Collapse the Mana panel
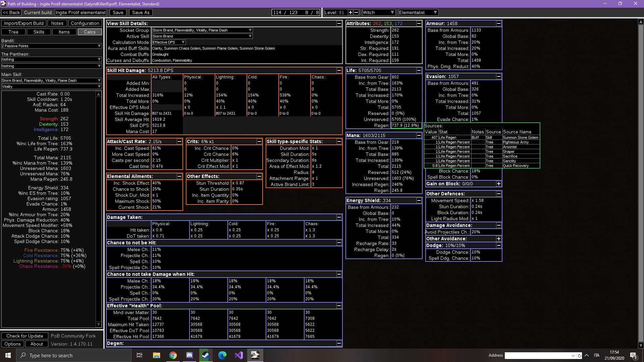The width and height of the screenshot is (644, 362). 419,135
